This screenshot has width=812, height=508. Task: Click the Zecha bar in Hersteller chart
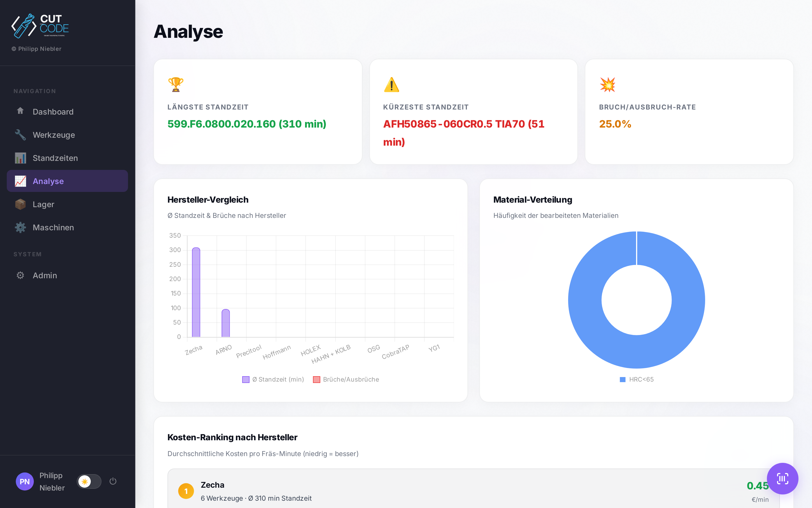tap(196, 292)
